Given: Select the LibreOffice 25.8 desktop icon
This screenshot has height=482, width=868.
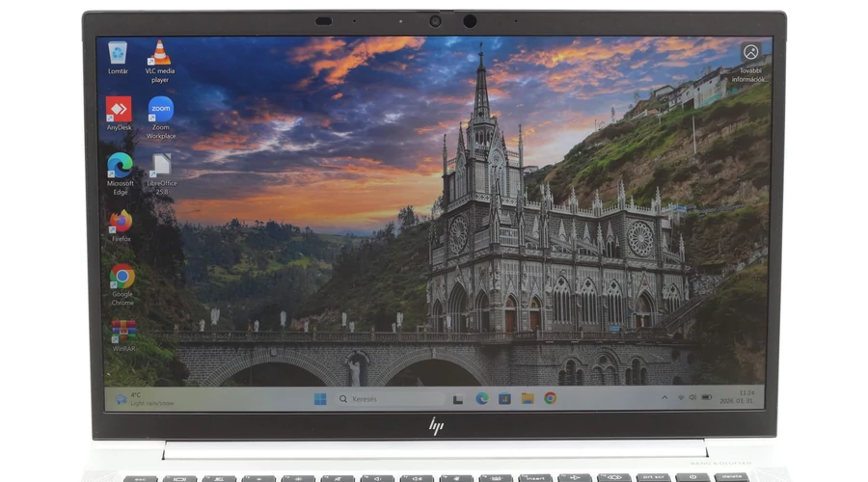Looking at the screenshot, I should [x=161, y=166].
